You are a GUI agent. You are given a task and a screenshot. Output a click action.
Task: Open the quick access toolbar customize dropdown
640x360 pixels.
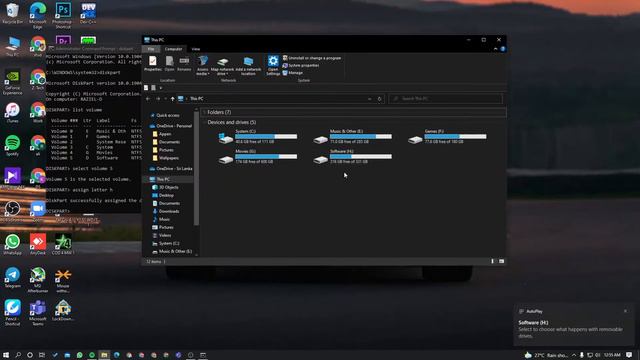coord(161,88)
